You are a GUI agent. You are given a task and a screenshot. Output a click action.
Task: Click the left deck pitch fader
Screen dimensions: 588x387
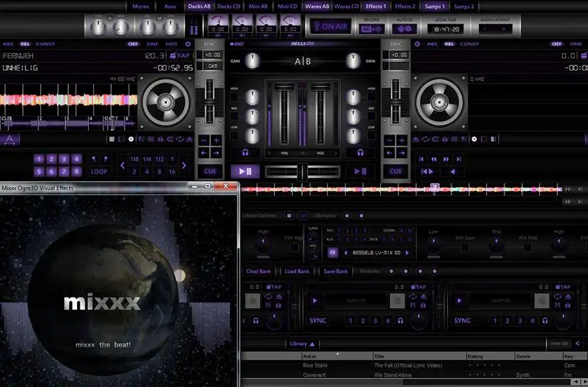tap(210, 101)
